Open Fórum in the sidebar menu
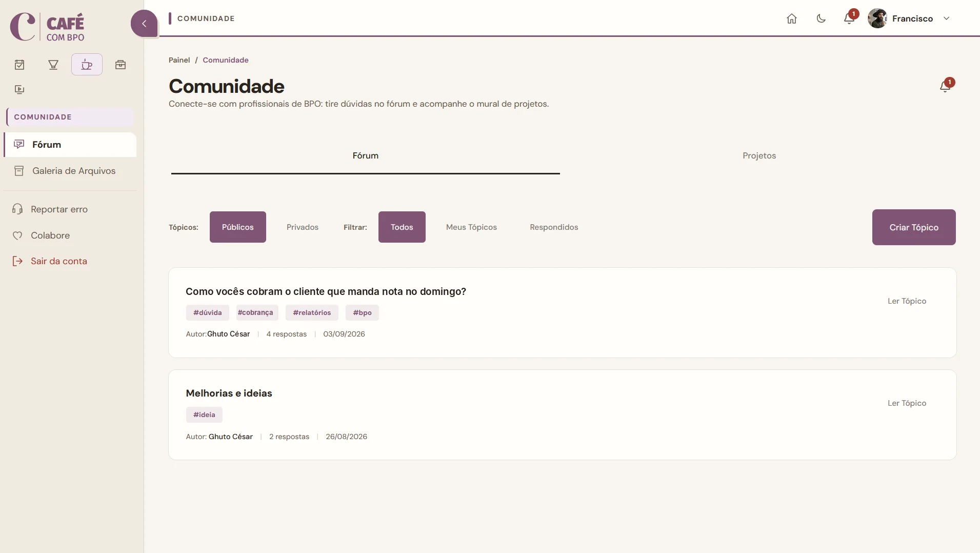 70,145
